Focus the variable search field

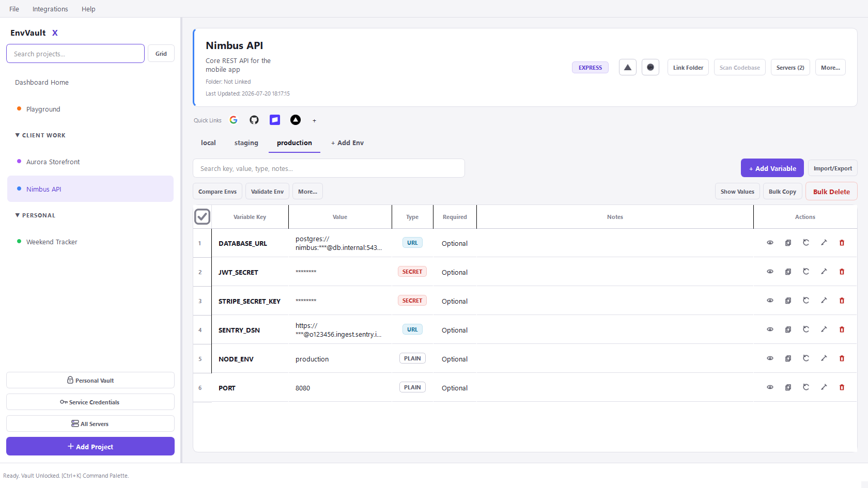[329, 168]
